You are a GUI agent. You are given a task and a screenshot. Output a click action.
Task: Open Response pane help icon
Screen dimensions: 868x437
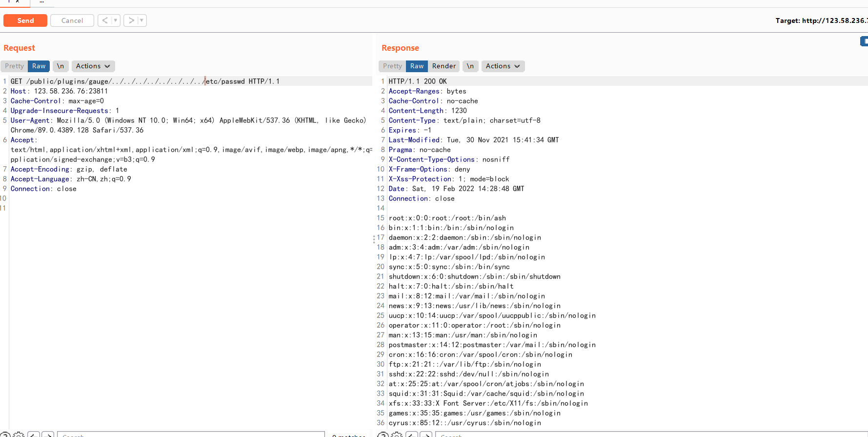point(383,435)
